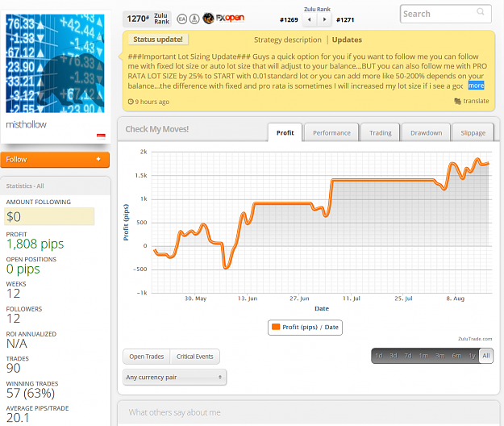Image resolution: width=504 pixels, height=426 pixels.
Task: Switch to the Performance tab
Action: click(x=331, y=133)
